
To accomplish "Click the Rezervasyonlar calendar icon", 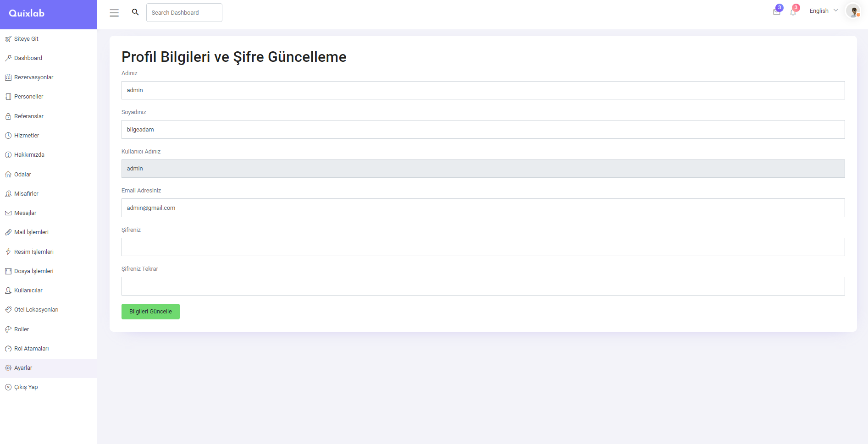I will point(8,77).
